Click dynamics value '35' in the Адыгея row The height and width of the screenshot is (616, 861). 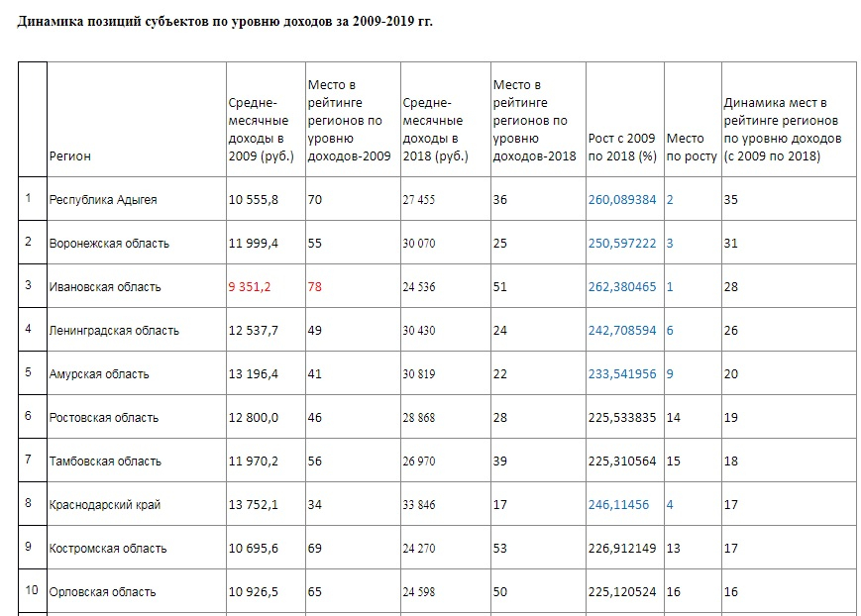(x=730, y=199)
